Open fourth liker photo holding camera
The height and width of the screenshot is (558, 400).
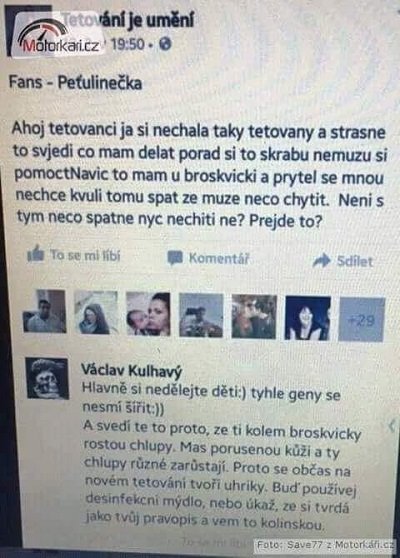201,316
